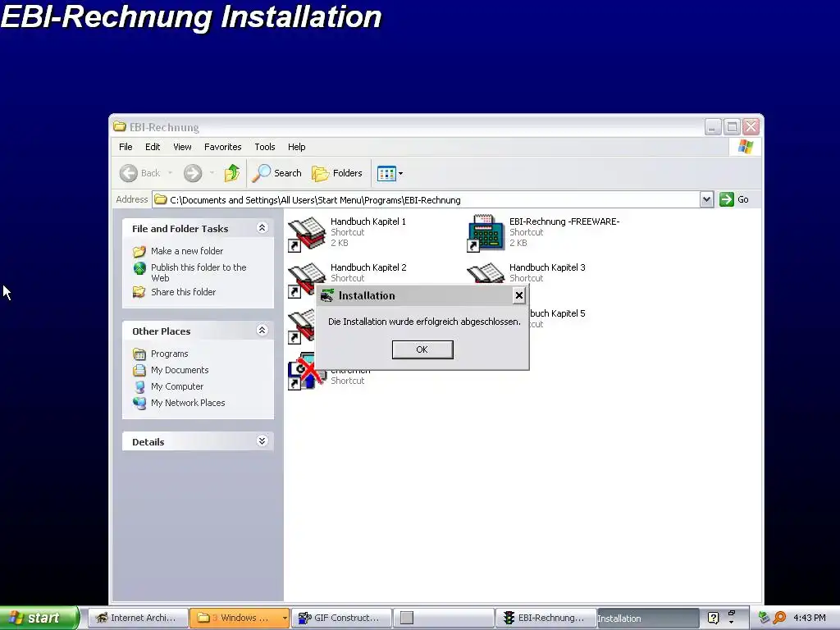Switch to Internet Archive taskbar button

138,618
